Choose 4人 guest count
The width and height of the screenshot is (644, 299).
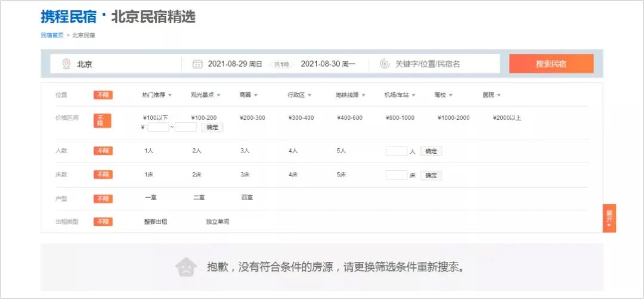coord(293,151)
